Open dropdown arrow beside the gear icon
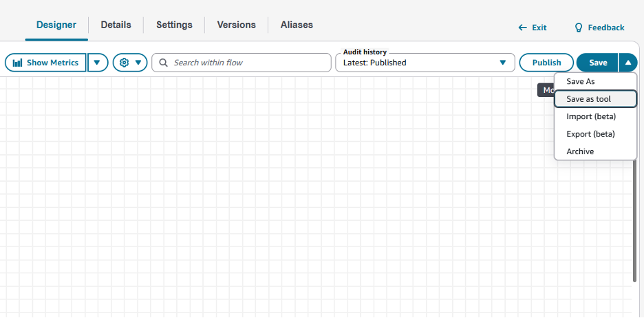Image resolution: width=644 pixels, height=318 pixels. pyautogui.click(x=138, y=63)
